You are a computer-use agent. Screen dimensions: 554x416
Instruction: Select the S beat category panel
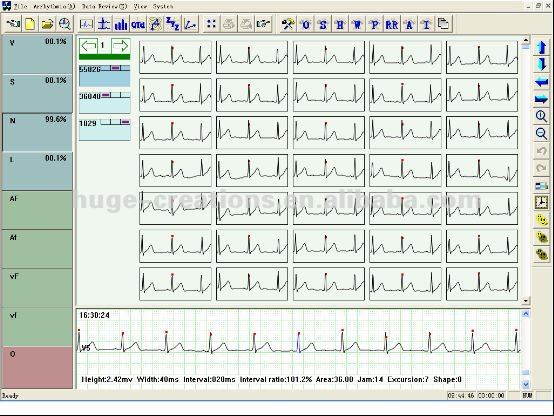click(x=37, y=94)
